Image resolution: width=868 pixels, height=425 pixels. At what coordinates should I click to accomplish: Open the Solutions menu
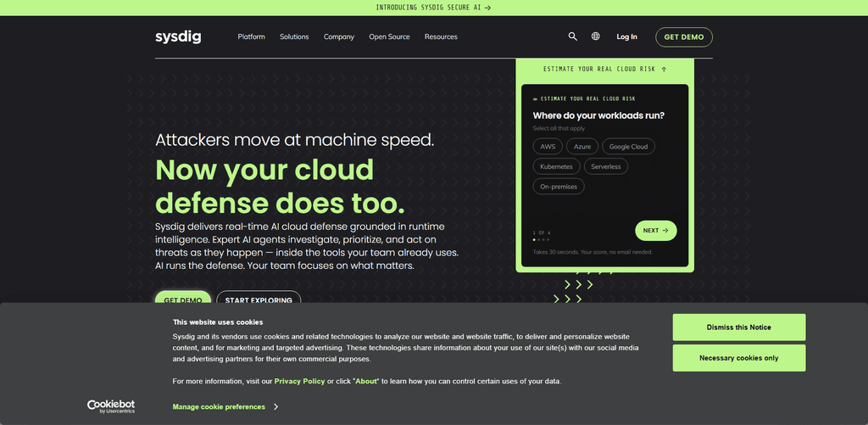(294, 36)
